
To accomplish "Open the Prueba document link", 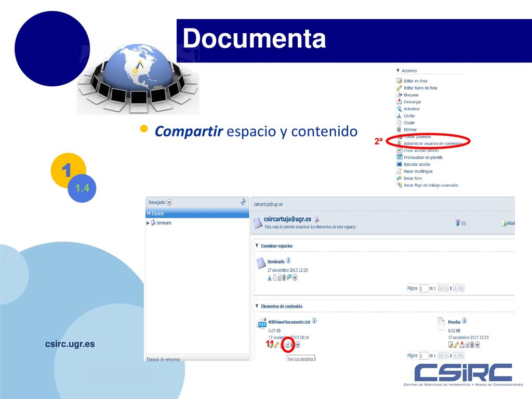I will [454, 322].
